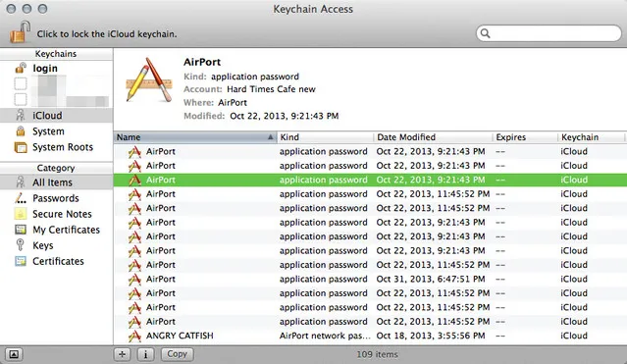Click 'Oct 31, 2013, 6:47:51 PM' date cell
This screenshot has height=364, width=627.
pos(430,280)
